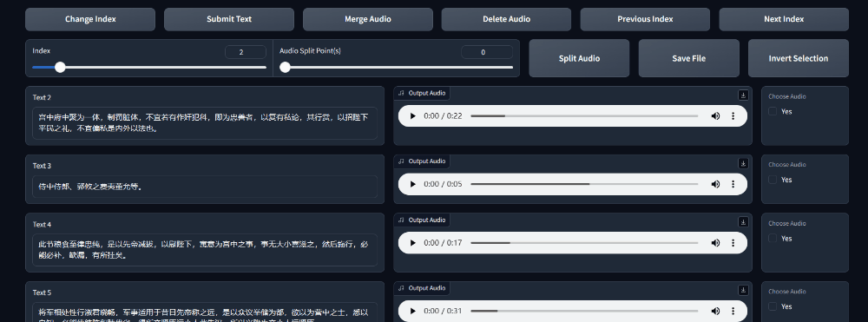Check Yes to choose Text 5 audio

point(773,306)
